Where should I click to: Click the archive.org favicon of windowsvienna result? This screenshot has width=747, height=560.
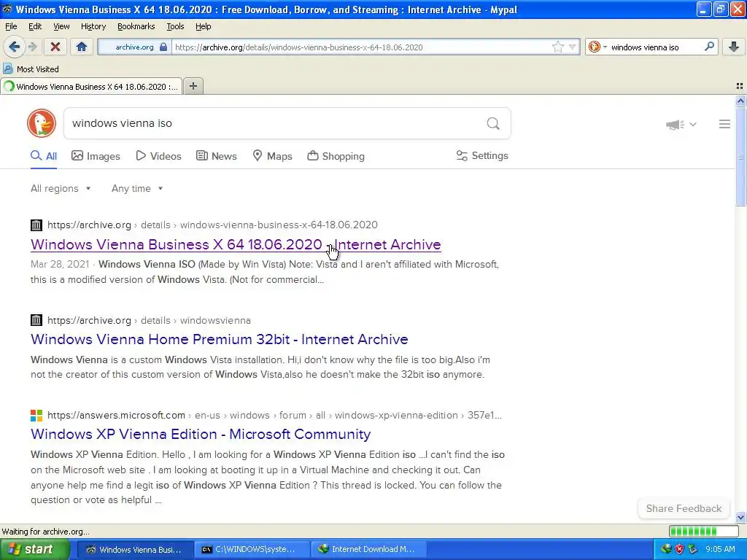click(36, 320)
